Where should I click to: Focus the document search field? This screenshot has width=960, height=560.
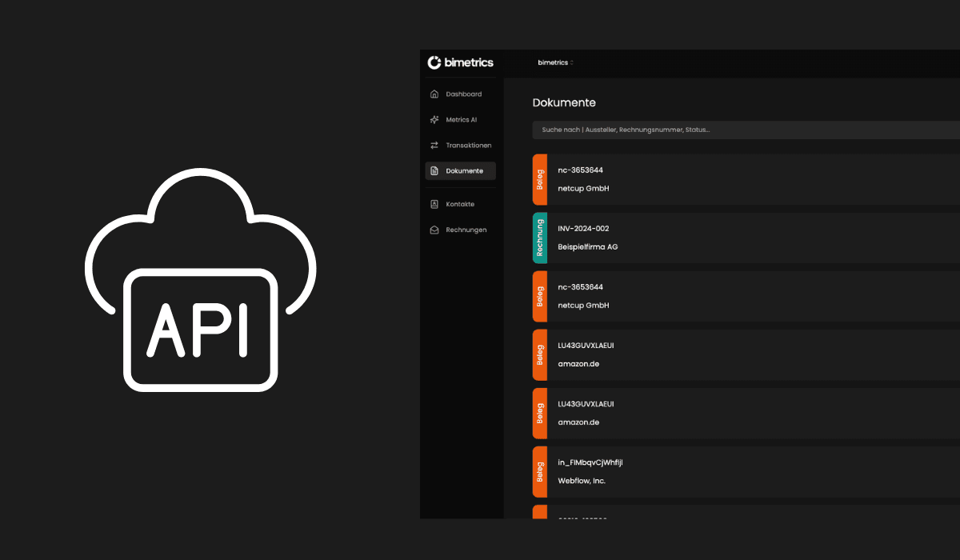(x=744, y=130)
